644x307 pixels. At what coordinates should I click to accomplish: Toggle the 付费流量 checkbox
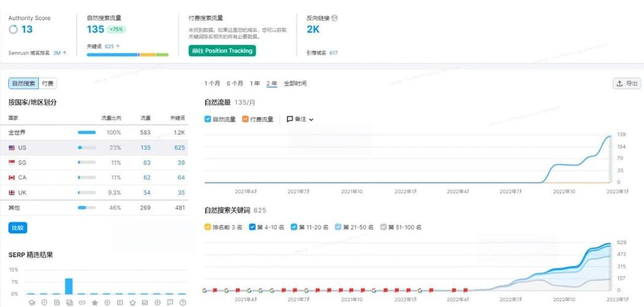(x=246, y=119)
